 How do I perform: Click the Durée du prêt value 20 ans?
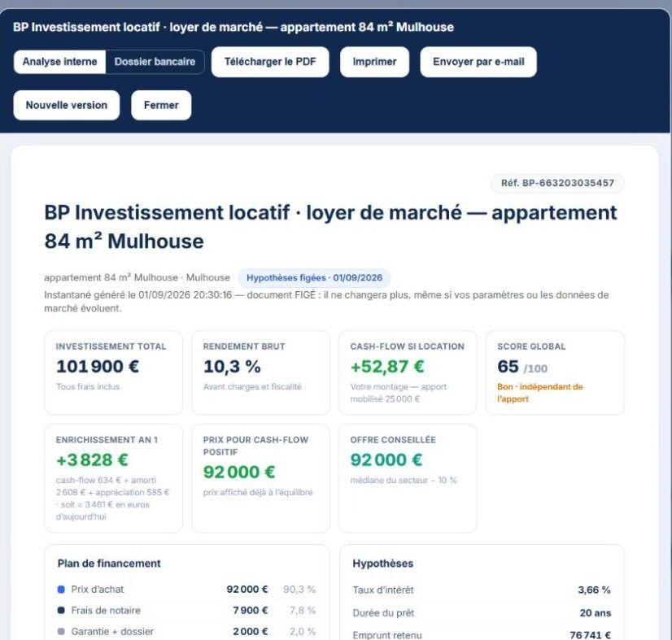point(596,613)
